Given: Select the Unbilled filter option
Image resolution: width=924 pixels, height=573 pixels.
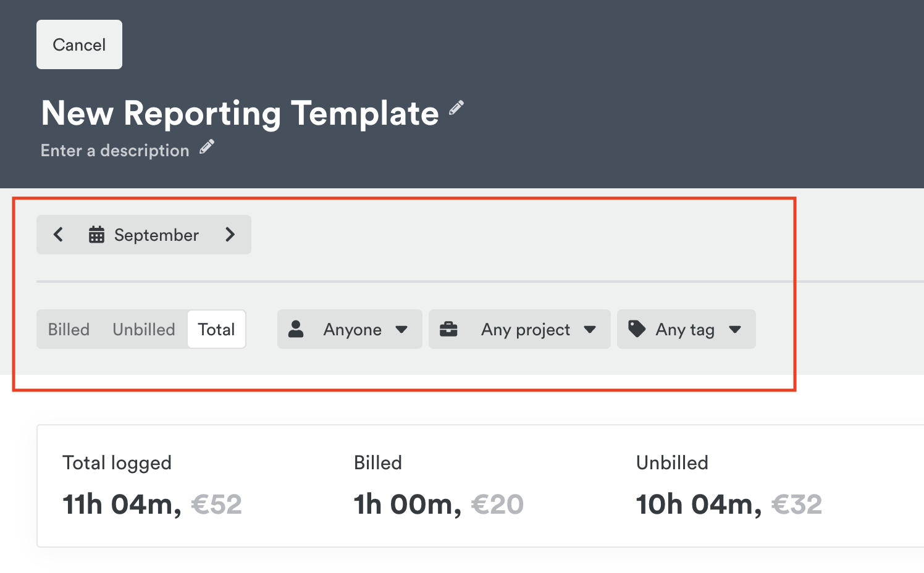Looking at the screenshot, I should 143,329.
